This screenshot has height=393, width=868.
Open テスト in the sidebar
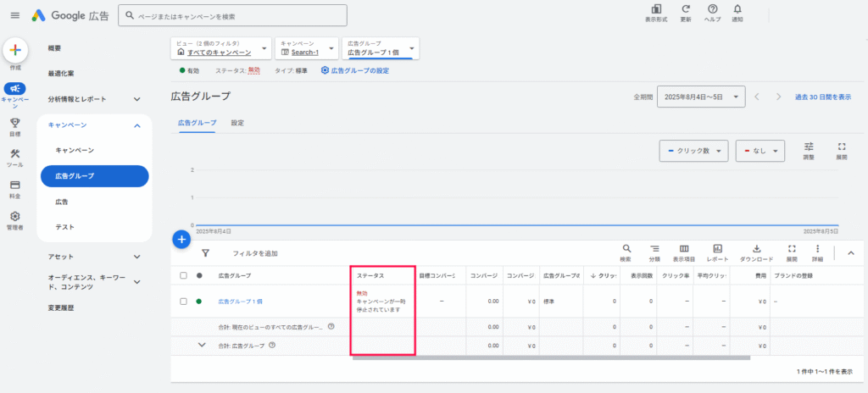(64, 227)
